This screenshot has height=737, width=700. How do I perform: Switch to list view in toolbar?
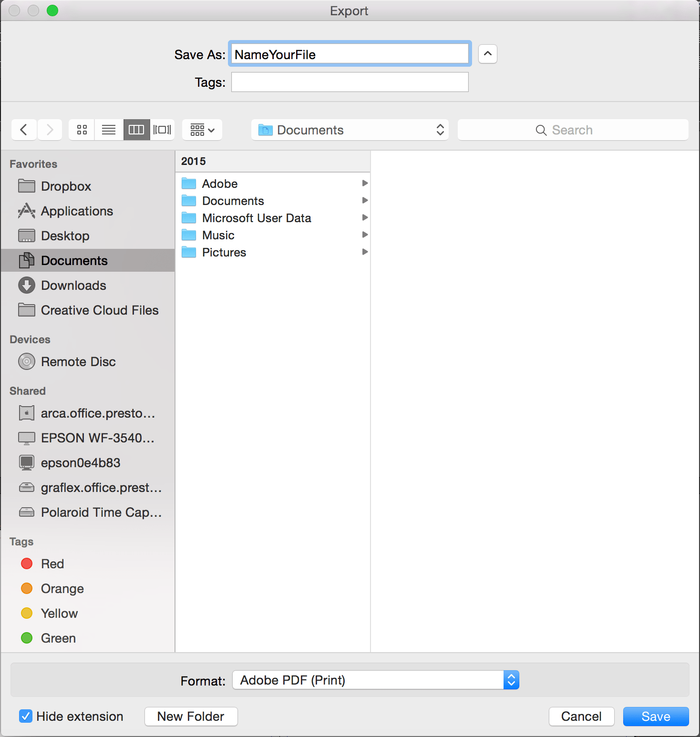(109, 130)
